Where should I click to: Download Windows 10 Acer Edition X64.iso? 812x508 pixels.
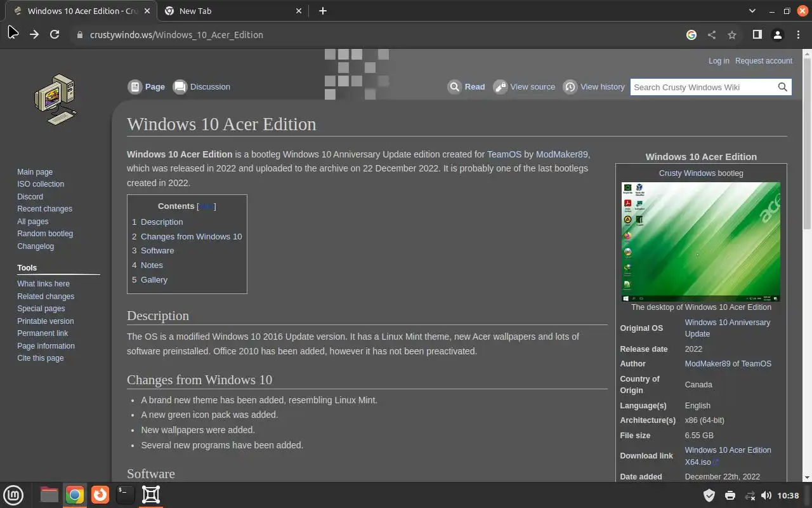[728, 456]
